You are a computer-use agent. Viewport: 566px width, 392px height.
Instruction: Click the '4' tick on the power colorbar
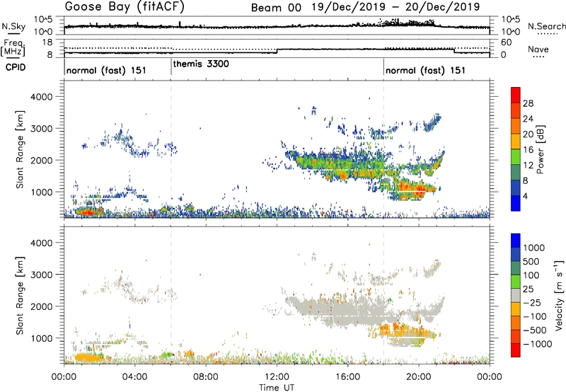point(525,197)
